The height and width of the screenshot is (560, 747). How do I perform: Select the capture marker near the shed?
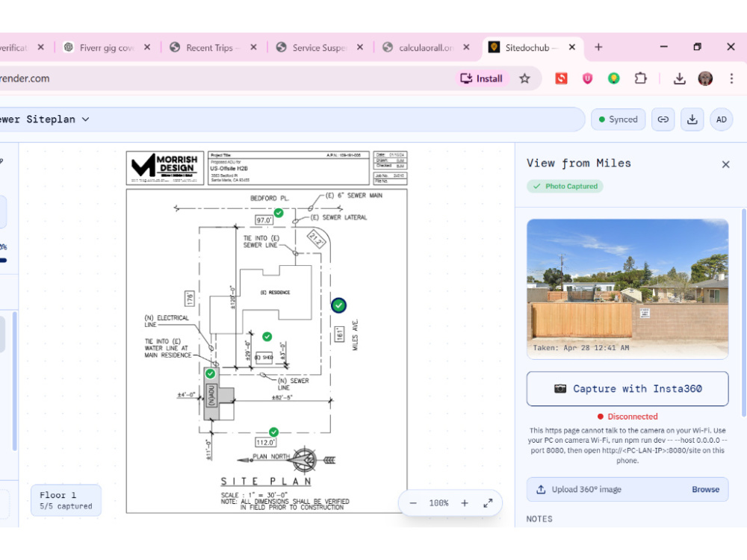coord(267,337)
